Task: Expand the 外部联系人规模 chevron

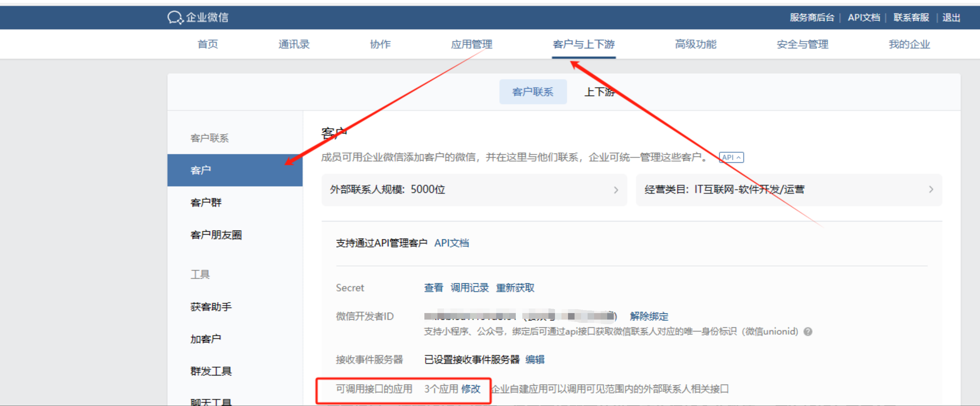Action: pyautogui.click(x=616, y=190)
